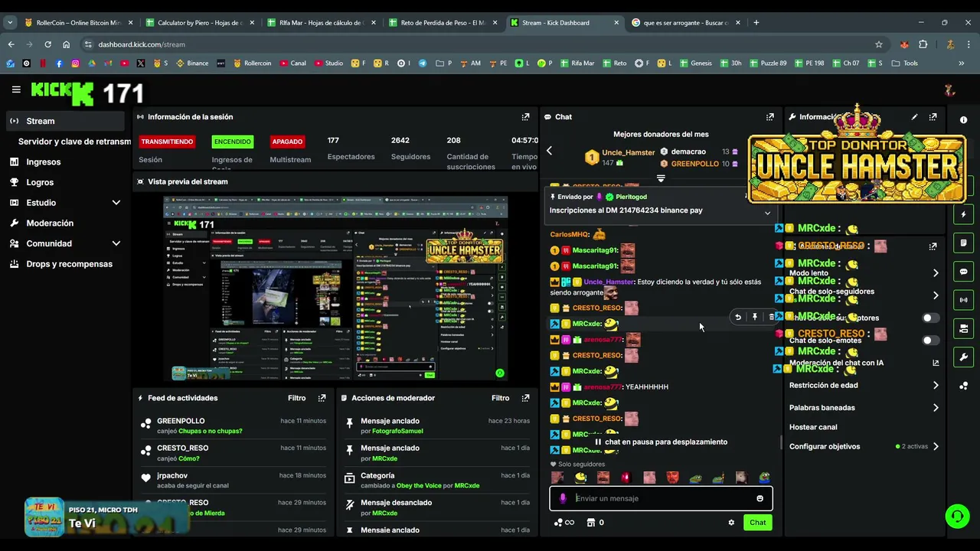This screenshot has width=980, height=551.
Task: Pop out the Información de la sesión panel
Action: 525,117
